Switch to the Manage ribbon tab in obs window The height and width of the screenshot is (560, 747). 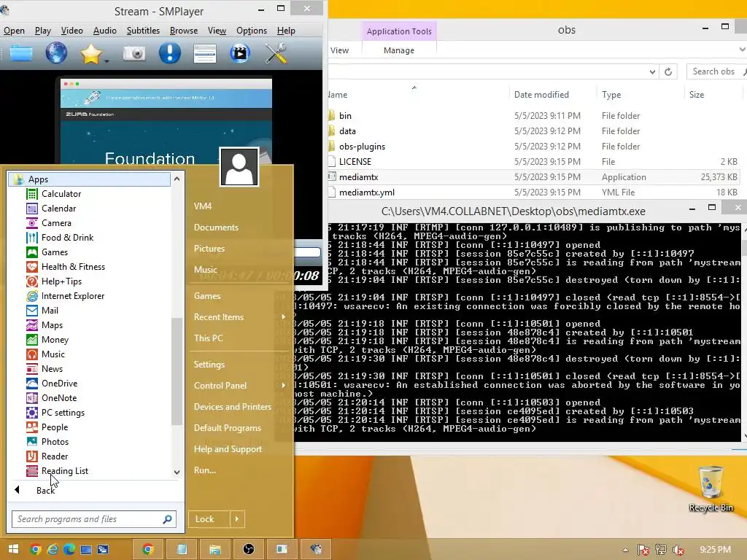(x=399, y=50)
